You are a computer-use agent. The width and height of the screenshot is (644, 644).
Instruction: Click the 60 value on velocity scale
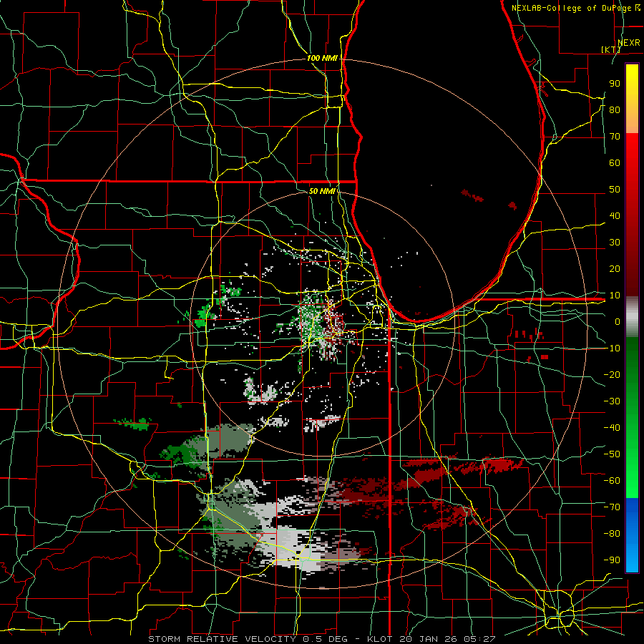tap(615, 162)
